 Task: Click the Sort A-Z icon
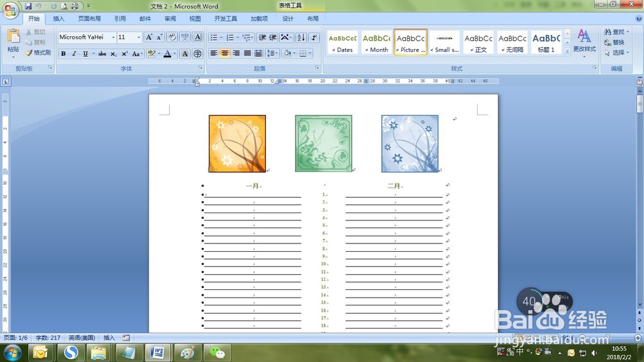[x=301, y=37]
